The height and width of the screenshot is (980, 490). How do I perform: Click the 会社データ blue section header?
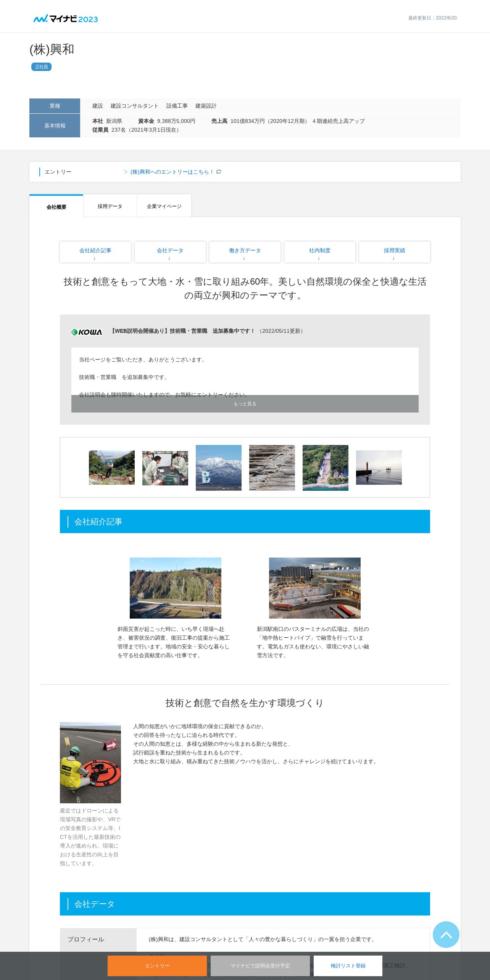(x=245, y=904)
